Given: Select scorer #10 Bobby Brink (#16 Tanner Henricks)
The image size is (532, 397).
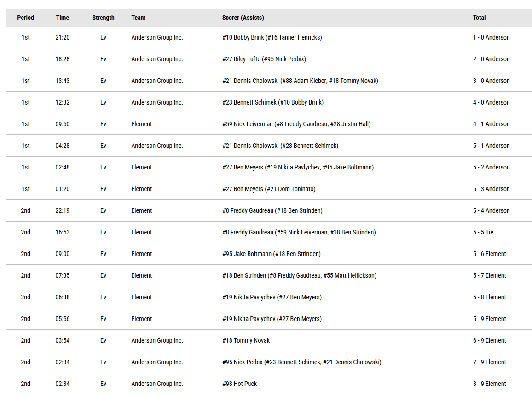Looking at the screenshot, I should click(x=272, y=37).
